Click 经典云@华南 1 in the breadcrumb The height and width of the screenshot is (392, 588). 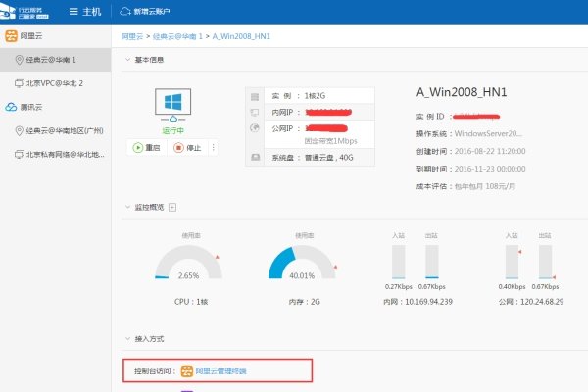click(x=177, y=36)
